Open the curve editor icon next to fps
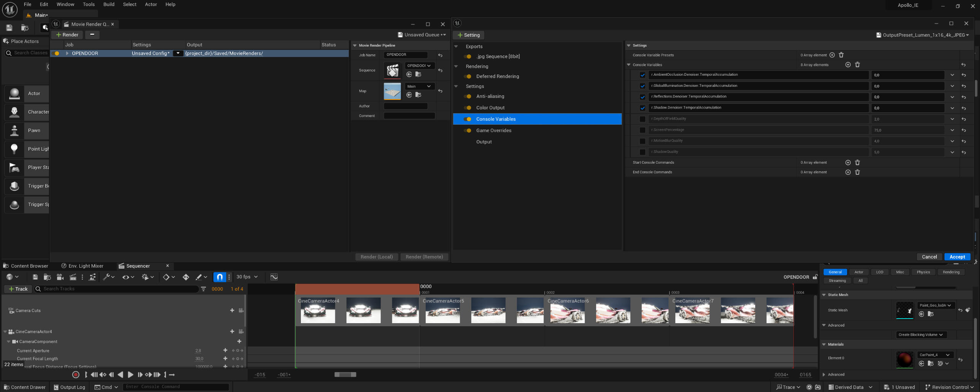 click(274, 277)
